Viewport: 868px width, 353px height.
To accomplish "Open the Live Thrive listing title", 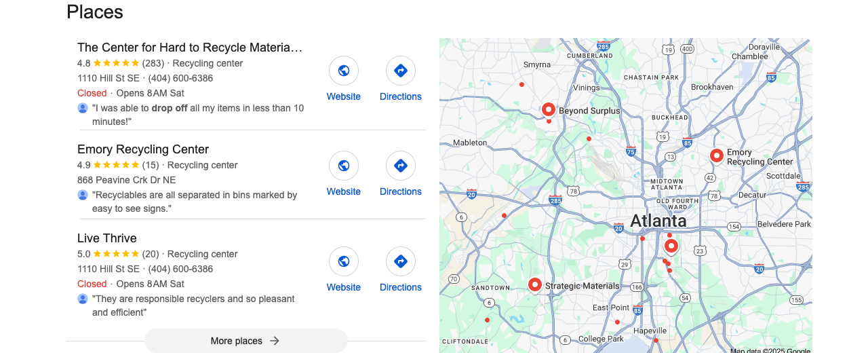I will pos(107,238).
